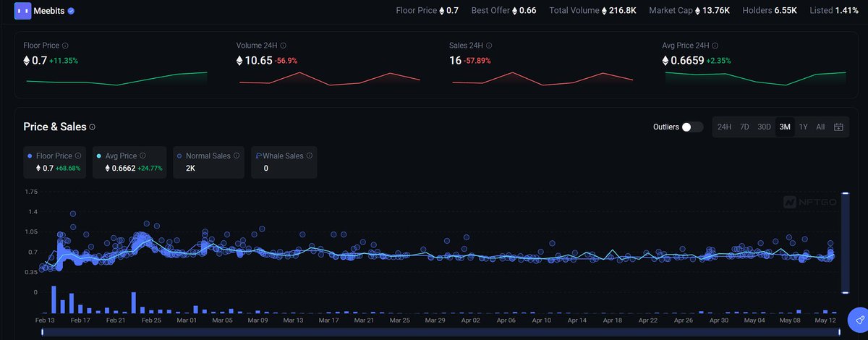Click the Best Offer 0.66 header stat
This screenshot has width=868, height=340.
tap(503, 11)
